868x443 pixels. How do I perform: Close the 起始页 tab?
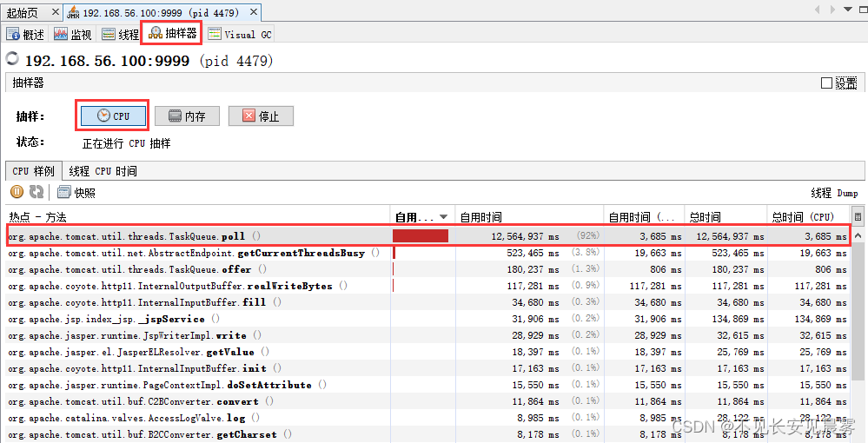pyautogui.click(x=56, y=11)
